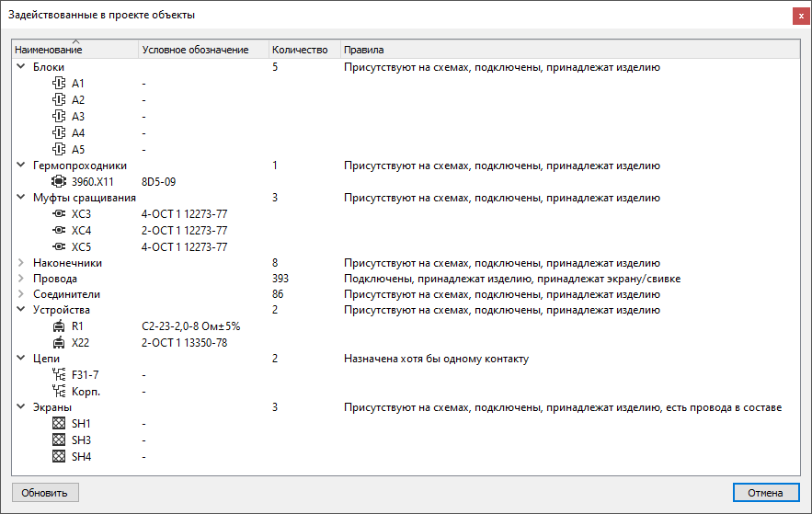812x514 pixels.
Task: Select the splice icon next to XC3
Action: point(61,214)
